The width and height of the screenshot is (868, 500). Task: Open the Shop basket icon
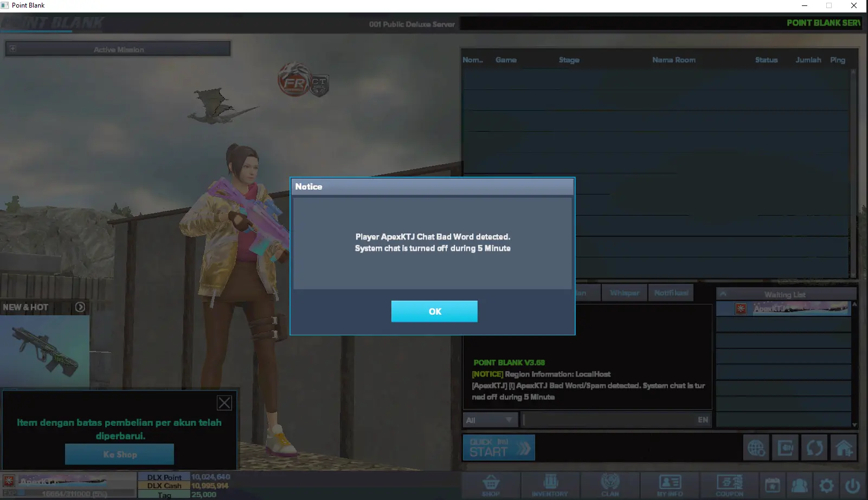click(x=491, y=485)
